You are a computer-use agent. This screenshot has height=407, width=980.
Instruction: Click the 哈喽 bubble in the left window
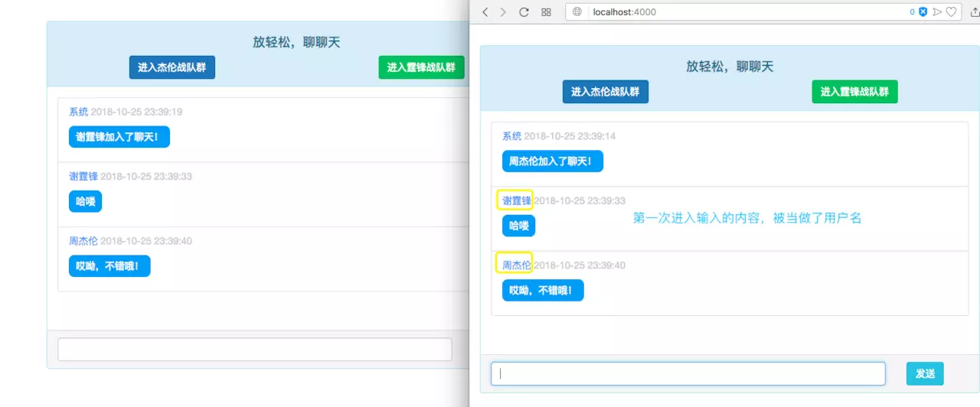click(86, 201)
